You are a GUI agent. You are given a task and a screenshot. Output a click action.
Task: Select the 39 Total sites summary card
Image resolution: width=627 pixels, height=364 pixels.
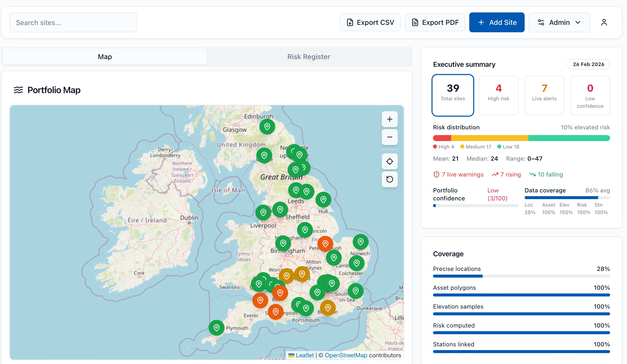click(x=453, y=95)
